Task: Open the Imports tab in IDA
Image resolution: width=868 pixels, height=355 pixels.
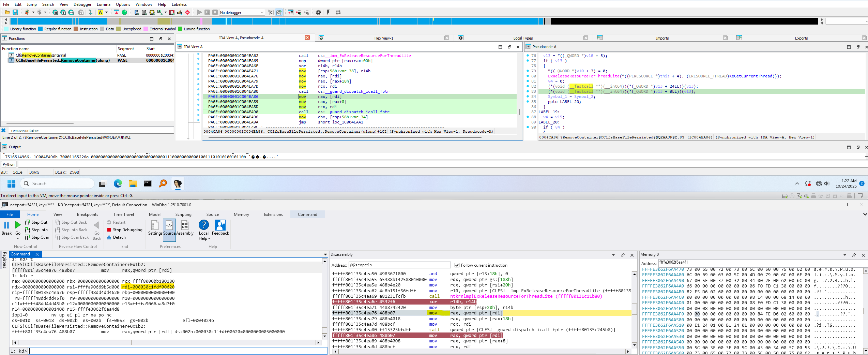Action: click(x=662, y=38)
